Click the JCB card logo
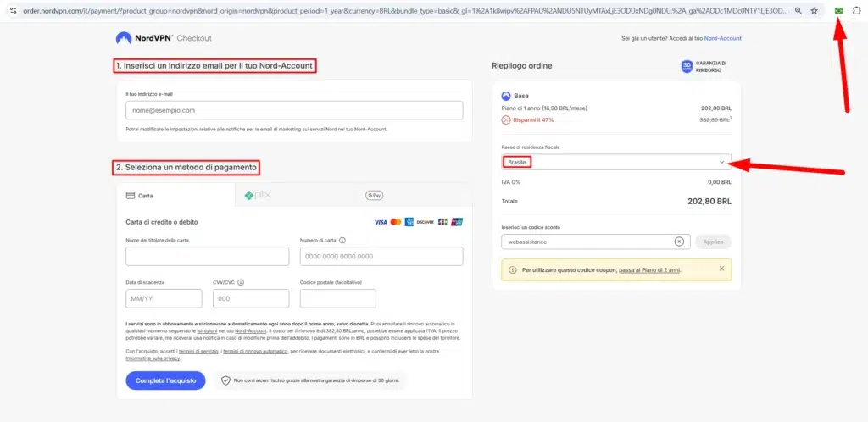This screenshot has height=422, width=868. point(442,222)
